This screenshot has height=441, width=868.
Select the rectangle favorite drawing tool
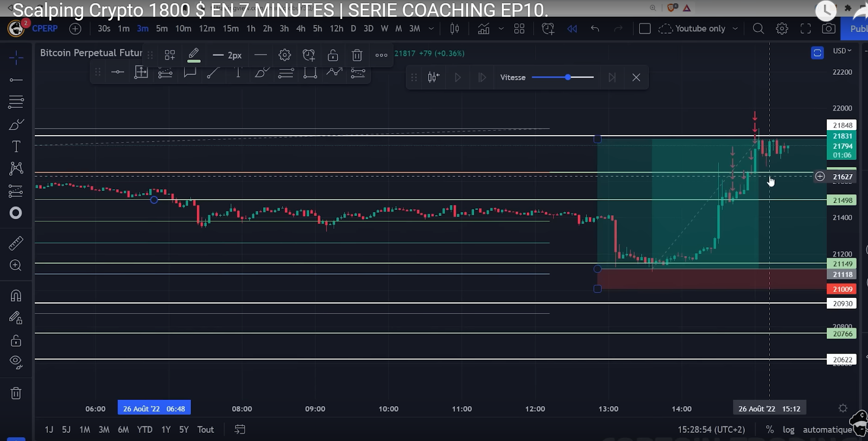click(x=310, y=72)
